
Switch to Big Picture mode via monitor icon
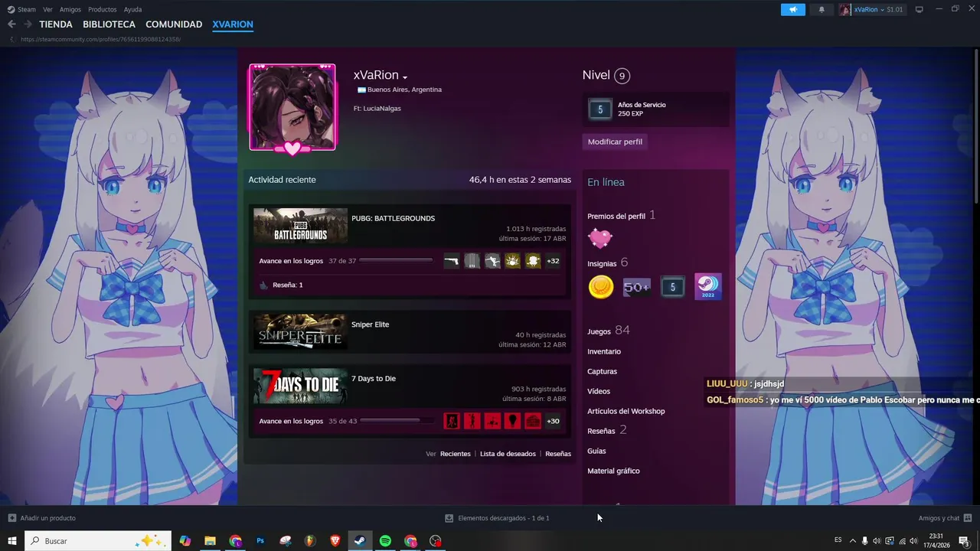coord(920,9)
